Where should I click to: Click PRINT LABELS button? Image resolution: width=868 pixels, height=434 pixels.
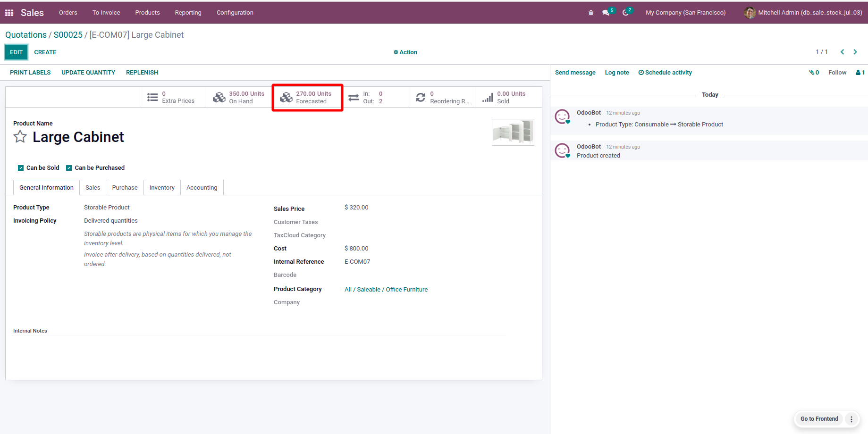click(x=30, y=73)
